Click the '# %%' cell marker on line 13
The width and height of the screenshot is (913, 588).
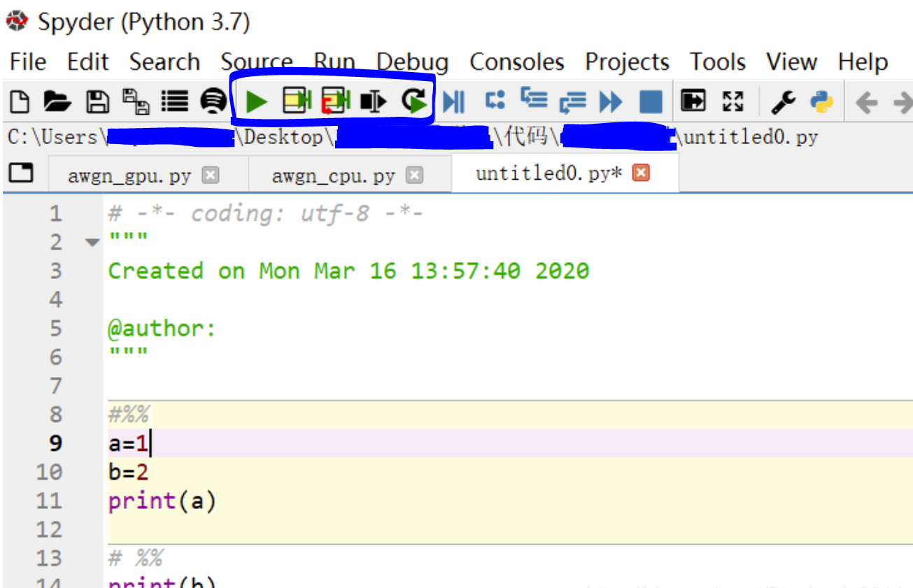pos(136,559)
